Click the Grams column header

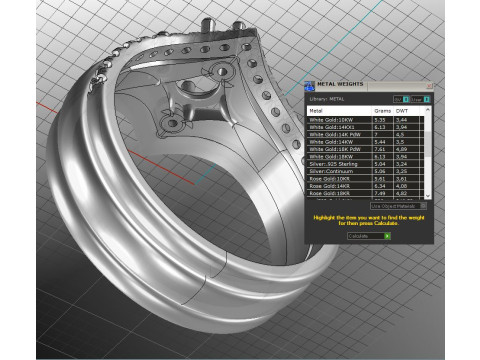pyautogui.click(x=383, y=111)
